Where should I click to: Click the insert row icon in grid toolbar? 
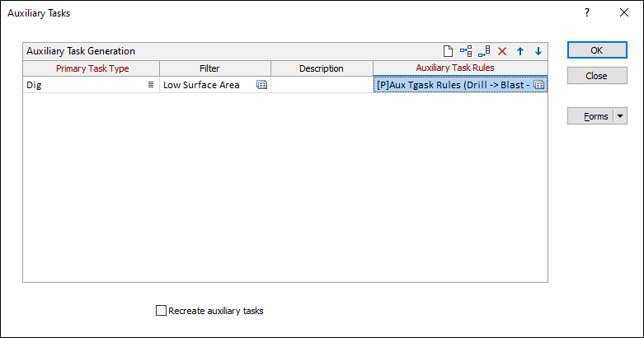point(466,51)
